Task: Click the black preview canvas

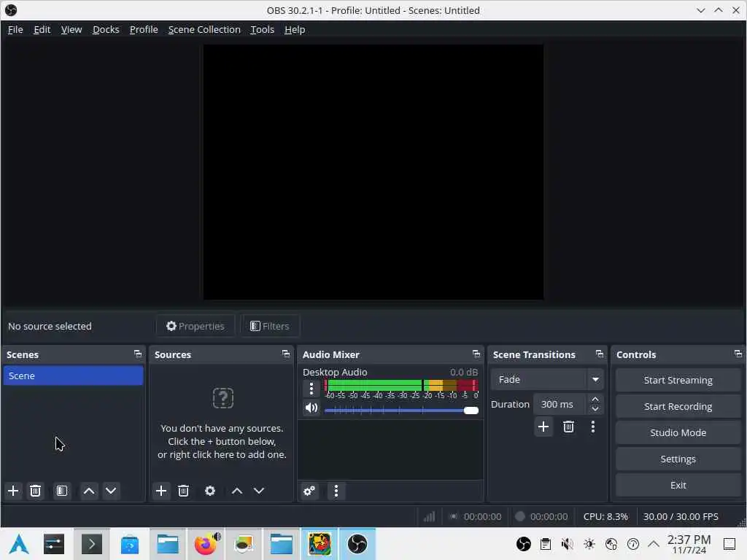Action: 373,172
